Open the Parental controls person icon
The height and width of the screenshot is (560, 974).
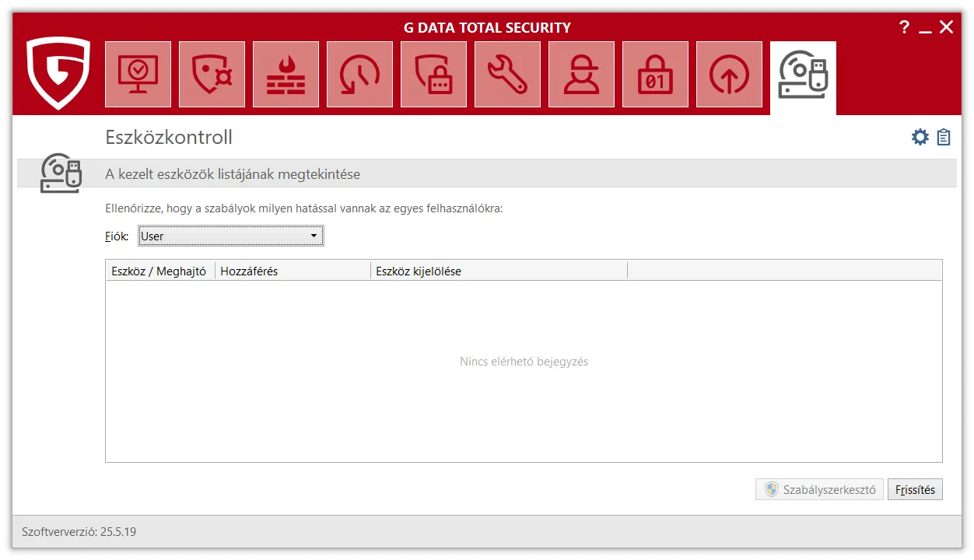point(581,75)
